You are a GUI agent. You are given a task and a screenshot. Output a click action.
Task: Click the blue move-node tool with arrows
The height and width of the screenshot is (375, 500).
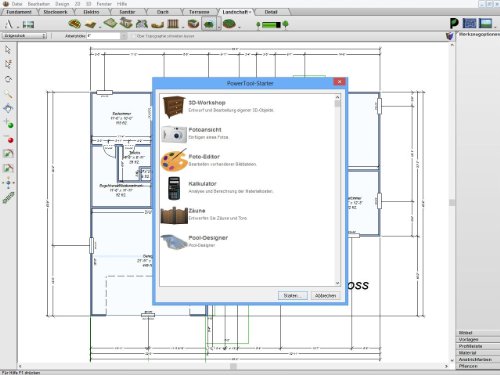(8, 183)
